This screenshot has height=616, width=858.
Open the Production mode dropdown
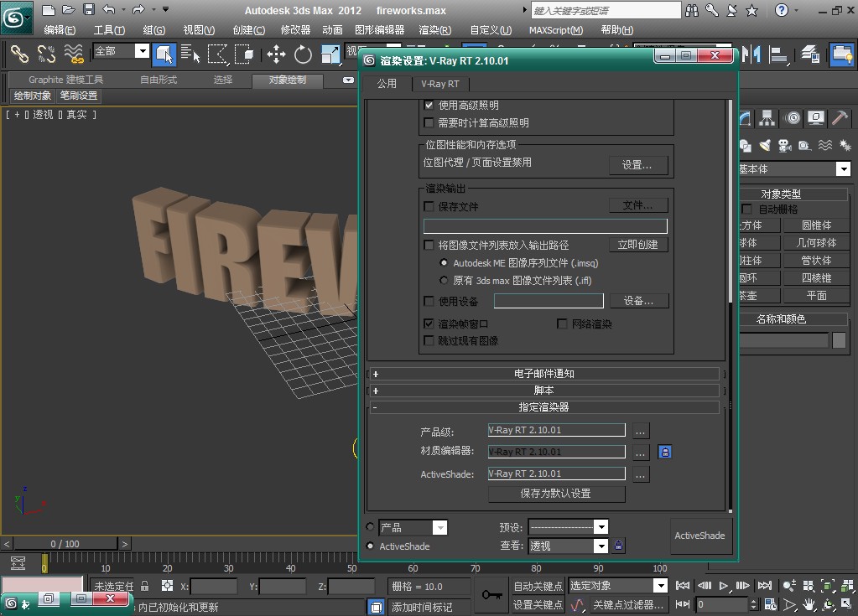point(440,527)
